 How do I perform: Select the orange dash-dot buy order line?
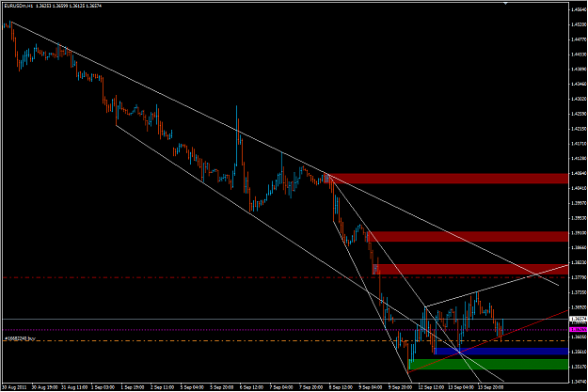285,341
